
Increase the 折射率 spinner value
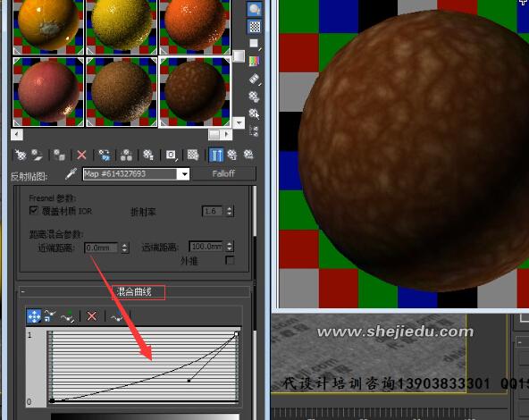[x=230, y=208]
